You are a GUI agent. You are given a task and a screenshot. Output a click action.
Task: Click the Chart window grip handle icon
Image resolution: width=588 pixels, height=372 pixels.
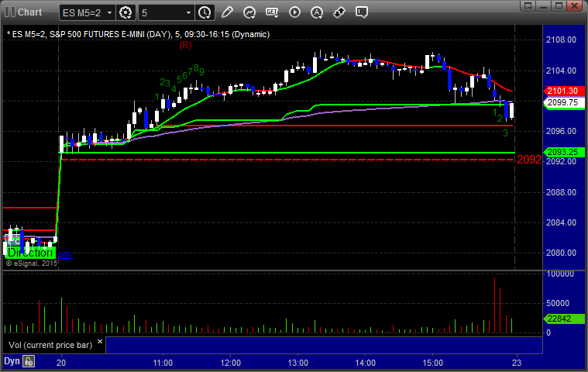[x=10, y=12]
